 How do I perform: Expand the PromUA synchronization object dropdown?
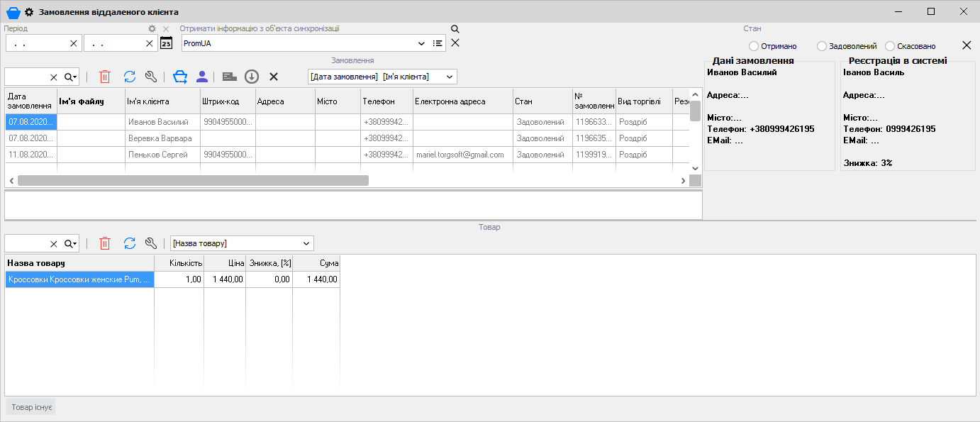(x=422, y=43)
